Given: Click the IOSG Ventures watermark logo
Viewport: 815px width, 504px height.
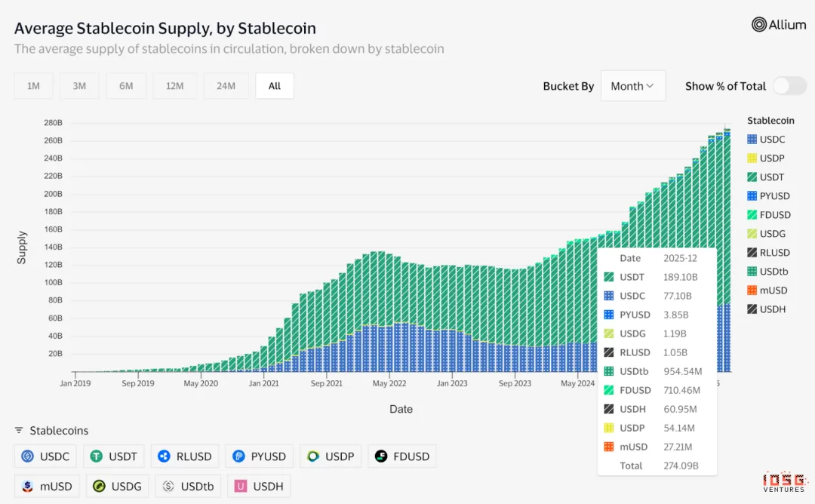Looking at the screenshot, I should (783, 483).
